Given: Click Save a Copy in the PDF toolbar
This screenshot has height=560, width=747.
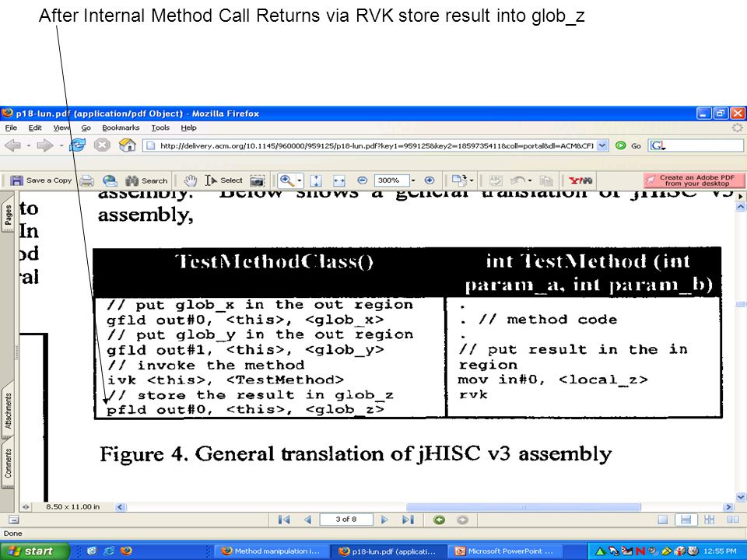Looking at the screenshot, I should tap(41, 180).
